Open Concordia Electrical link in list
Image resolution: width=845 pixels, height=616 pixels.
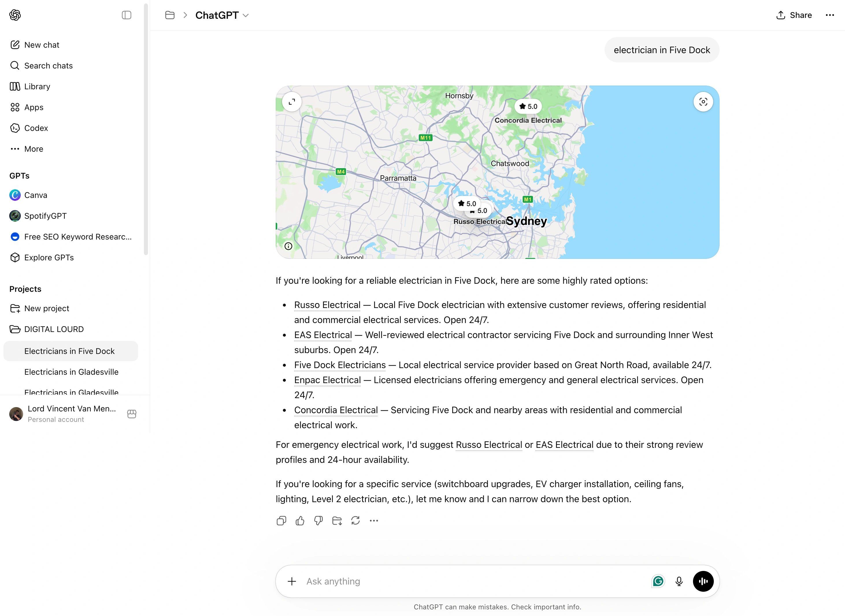[336, 410]
